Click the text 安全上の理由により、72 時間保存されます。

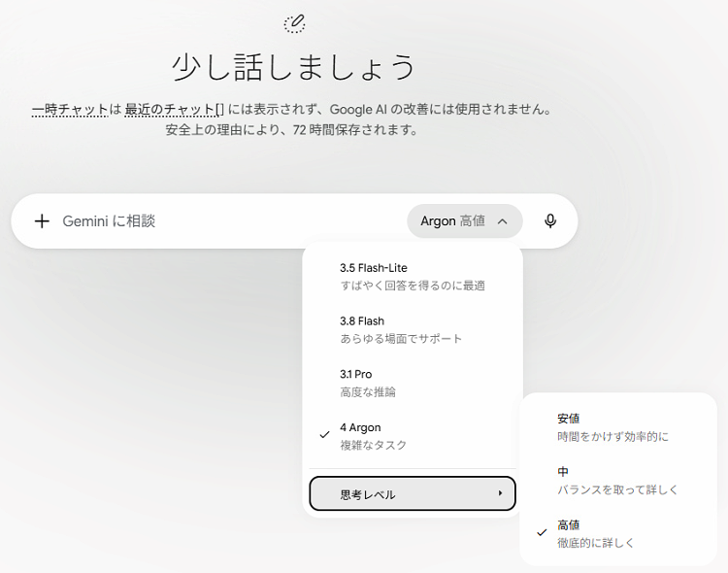coord(291,130)
